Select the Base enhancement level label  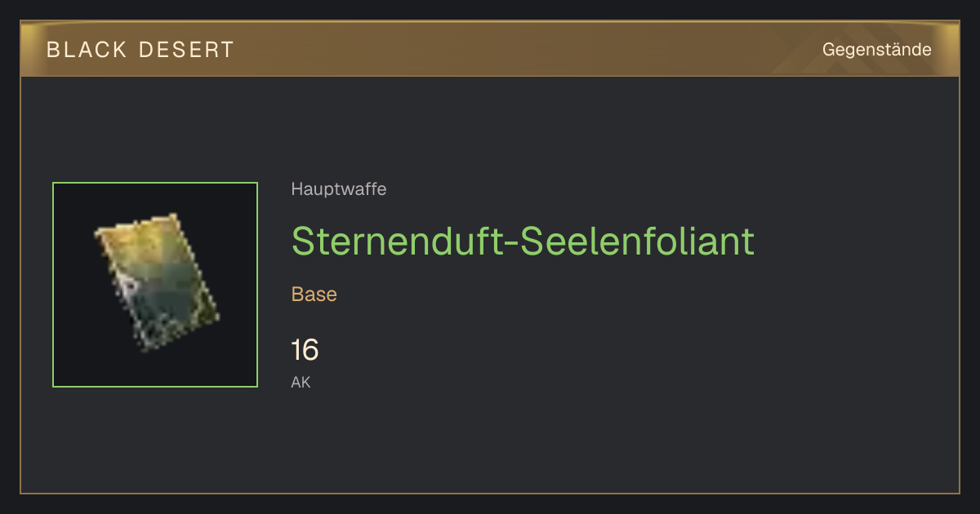[314, 295]
